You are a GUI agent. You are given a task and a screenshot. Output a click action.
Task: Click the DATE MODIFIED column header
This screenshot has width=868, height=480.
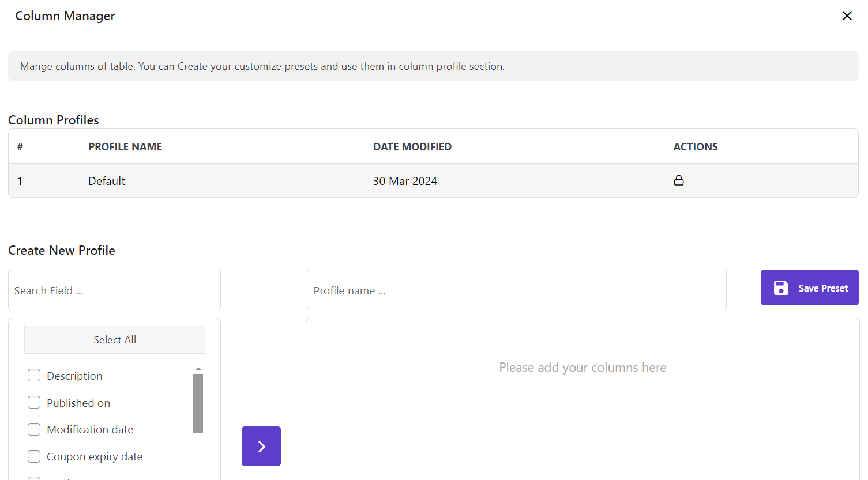(x=412, y=147)
